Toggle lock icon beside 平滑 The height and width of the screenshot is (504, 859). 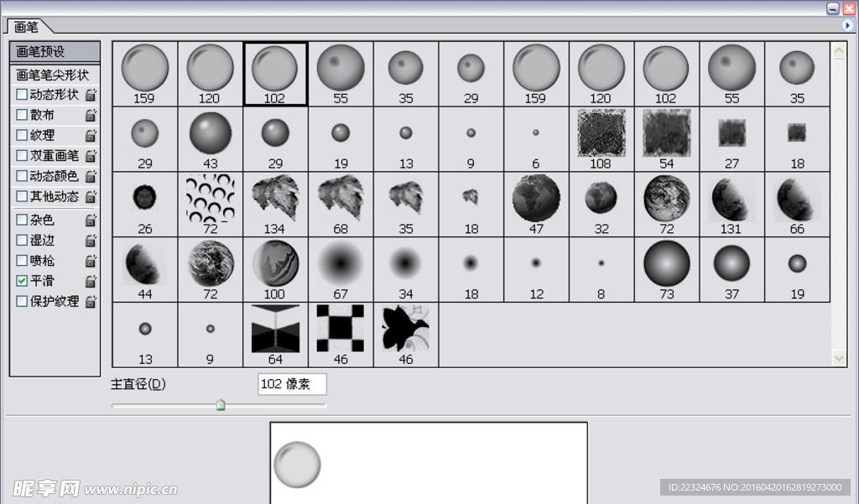(x=91, y=280)
